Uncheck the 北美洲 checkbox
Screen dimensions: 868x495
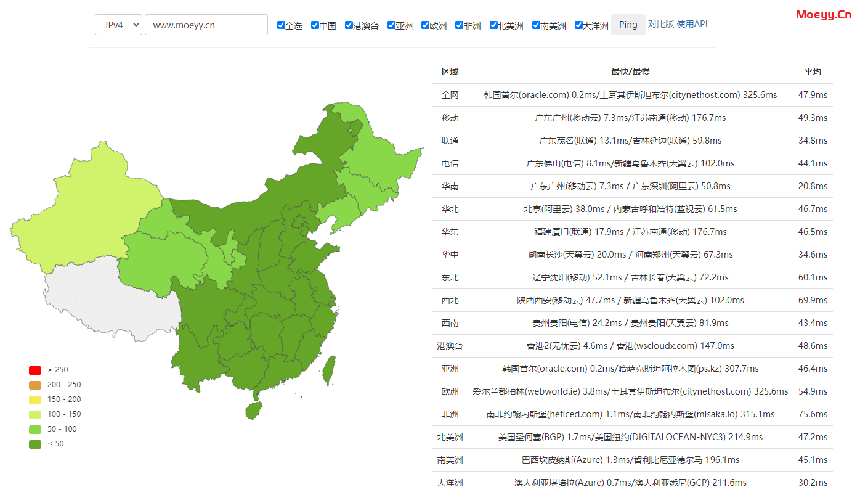click(x=493, y=25)
